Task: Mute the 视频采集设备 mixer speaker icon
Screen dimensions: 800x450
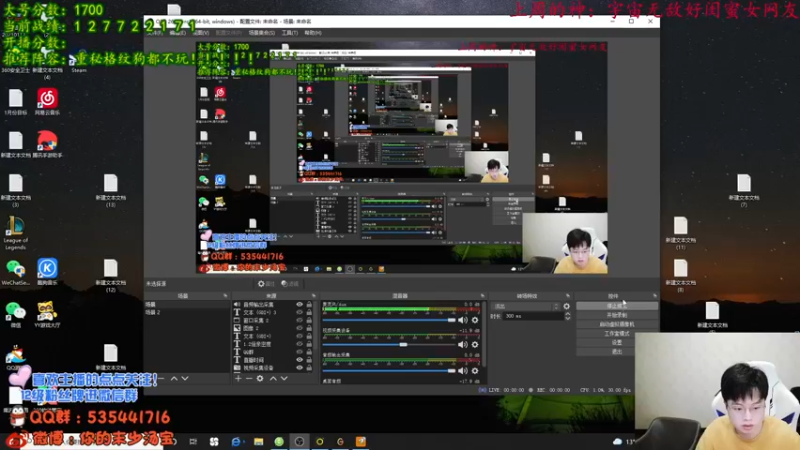Action: point(463,345)
